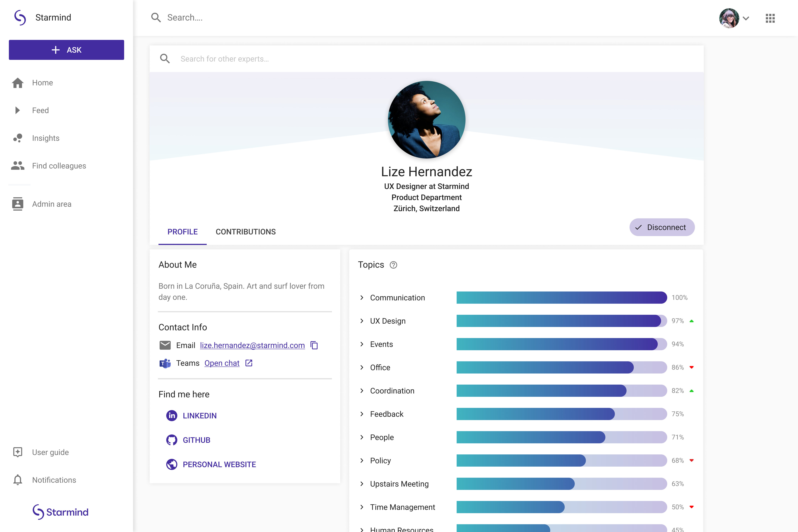Viewport: 798px width, 532px height.
Task: Open the apps grid icon
Action: (770, 18)
